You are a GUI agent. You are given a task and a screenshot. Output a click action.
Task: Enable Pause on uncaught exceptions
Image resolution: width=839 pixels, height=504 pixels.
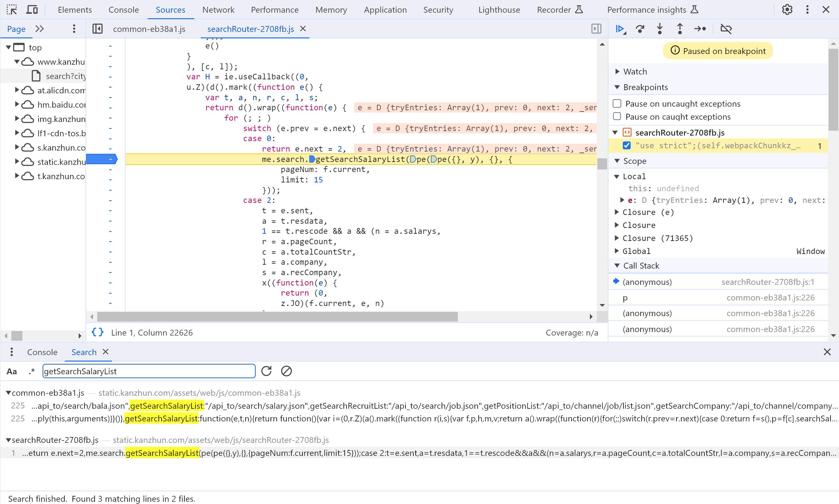coord(617,103)
